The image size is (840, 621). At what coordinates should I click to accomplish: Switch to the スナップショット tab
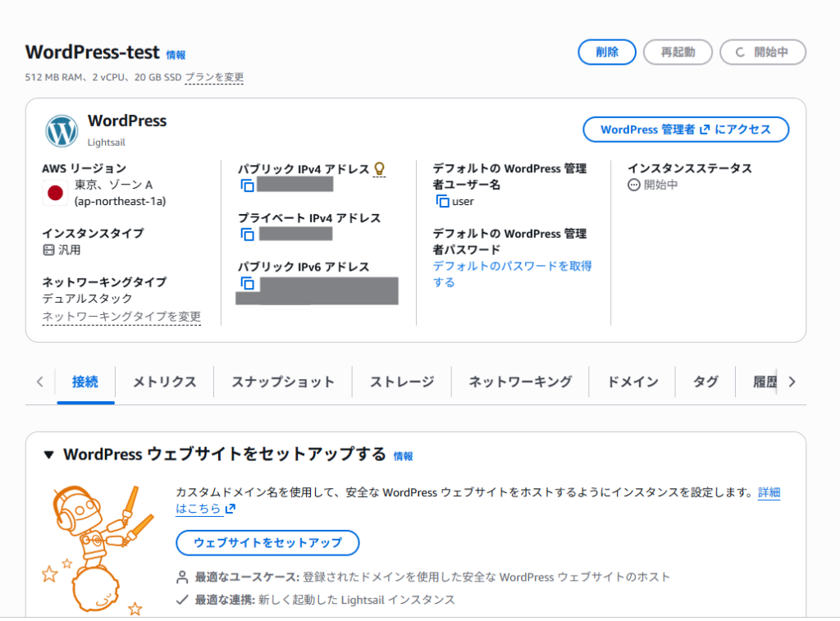coord(283,381)
